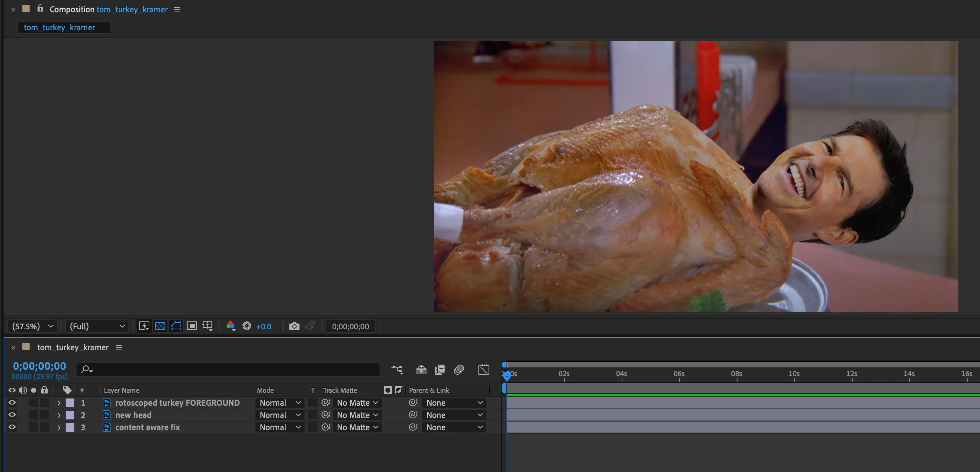
Task: Hide the content aware fix layer
Action: tap(12, 427)
